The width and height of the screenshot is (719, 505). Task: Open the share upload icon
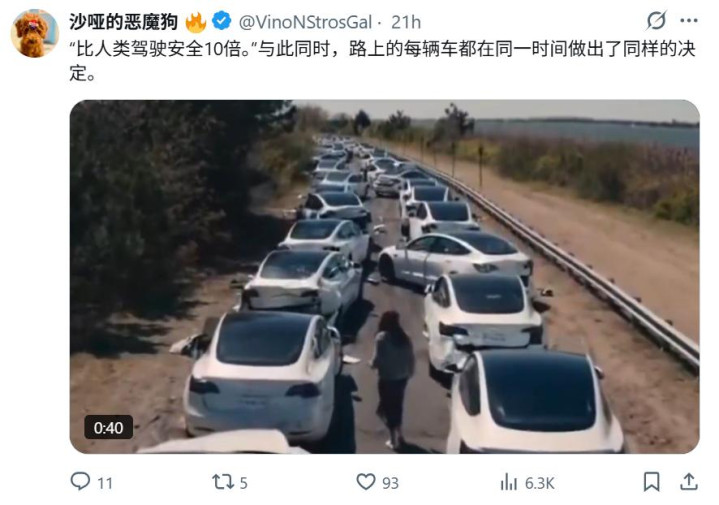click(688, 482)
